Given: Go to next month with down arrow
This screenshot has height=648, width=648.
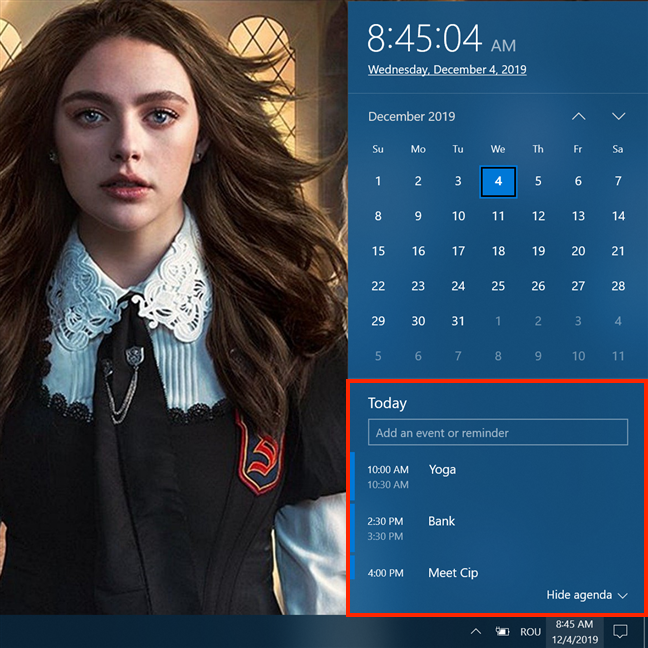Looking at the screenshot, I should 618,117.
